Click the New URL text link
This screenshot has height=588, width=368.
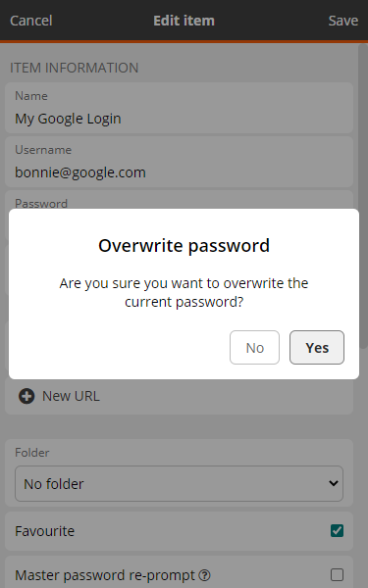pos(71,396)
